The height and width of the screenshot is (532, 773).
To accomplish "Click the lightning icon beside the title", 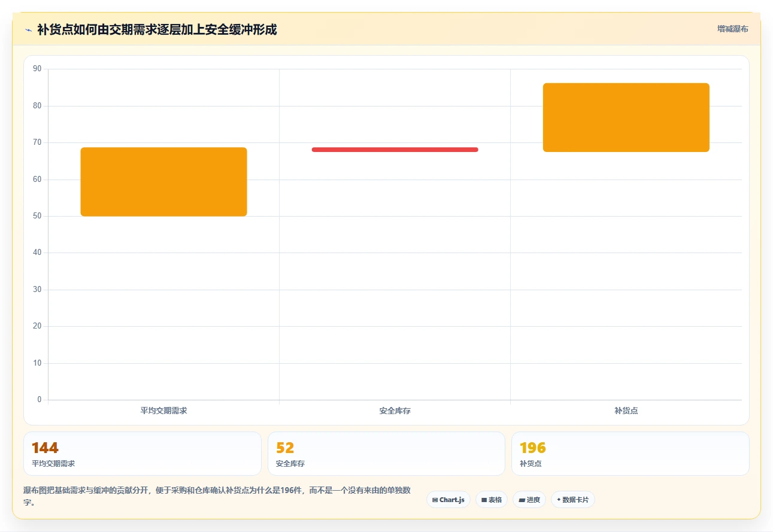I will tap(28, 30).
